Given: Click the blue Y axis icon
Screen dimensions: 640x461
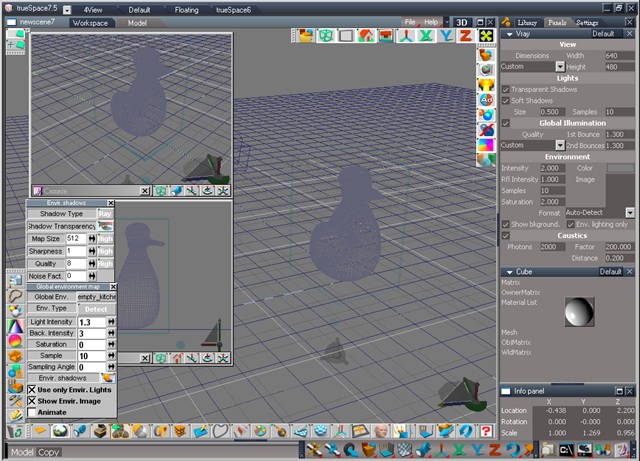Looking at the screenshot, I should tap(445, 35).
